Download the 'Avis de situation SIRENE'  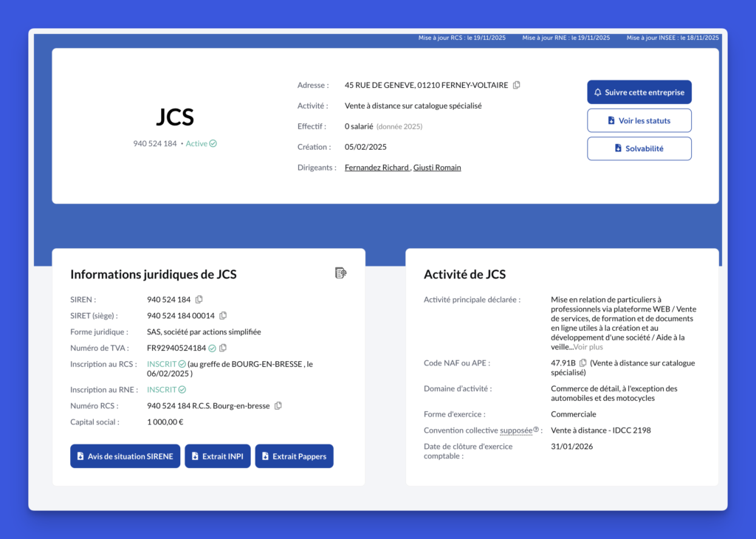click(125, 456)
